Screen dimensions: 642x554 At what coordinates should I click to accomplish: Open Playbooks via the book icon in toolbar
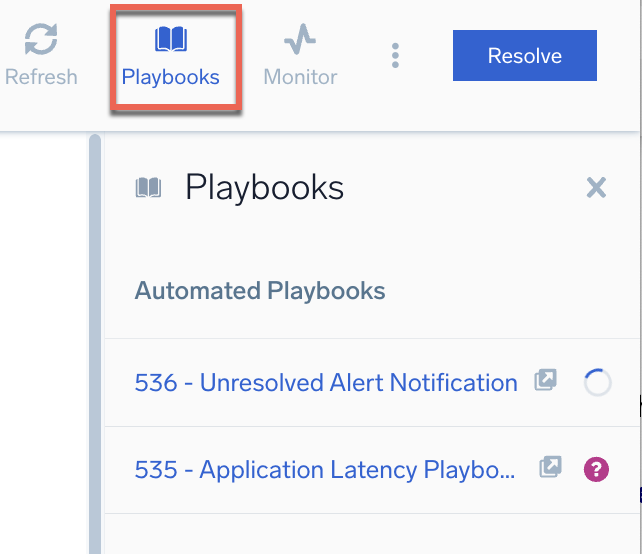pos(171,40)
